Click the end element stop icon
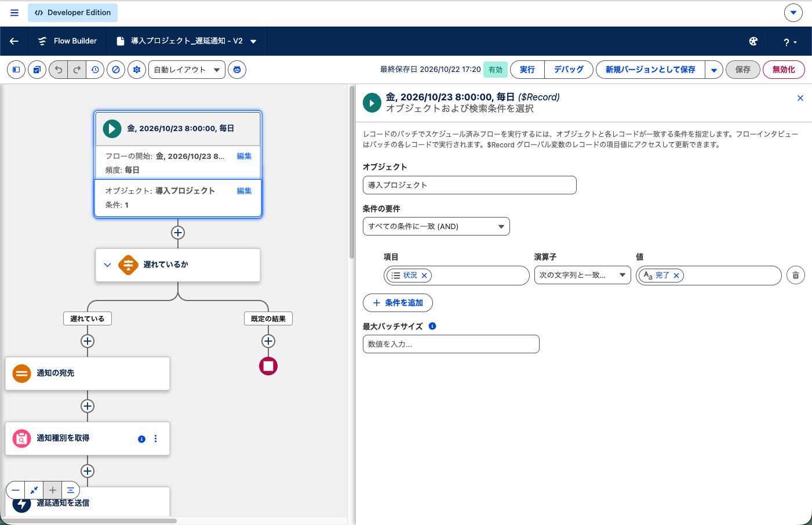The height and width of the screenshot is (525, 812). (x=268, y=366)
